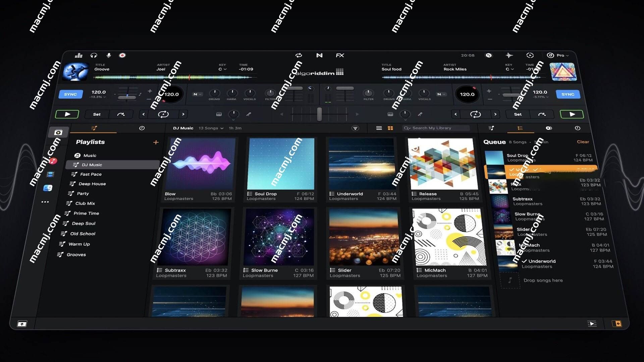Click left deck piano keys icon
This screenshot has height=362, width=644.
[219, 114]
